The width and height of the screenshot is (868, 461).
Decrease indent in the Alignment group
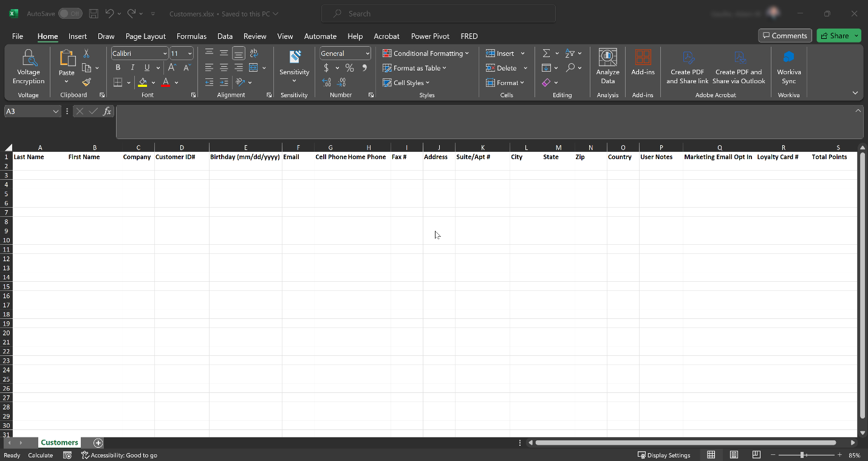click(x=209, y=82)
